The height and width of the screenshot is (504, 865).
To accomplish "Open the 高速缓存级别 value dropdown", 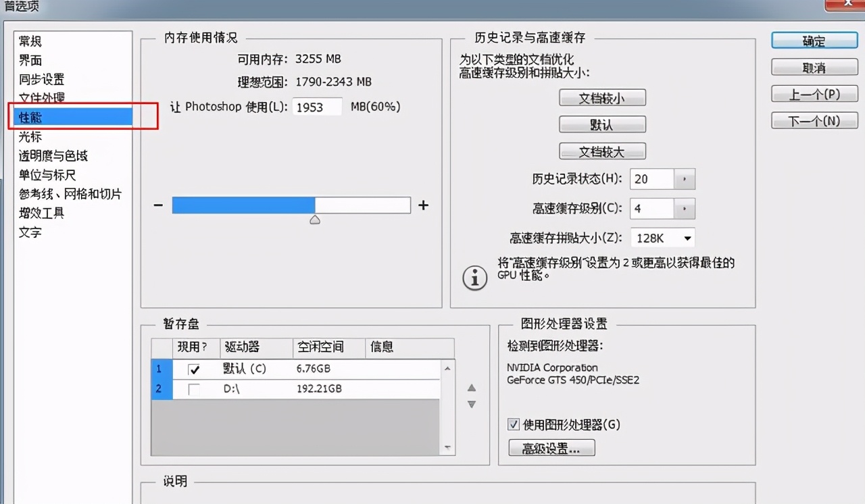I will coord(685,209).
